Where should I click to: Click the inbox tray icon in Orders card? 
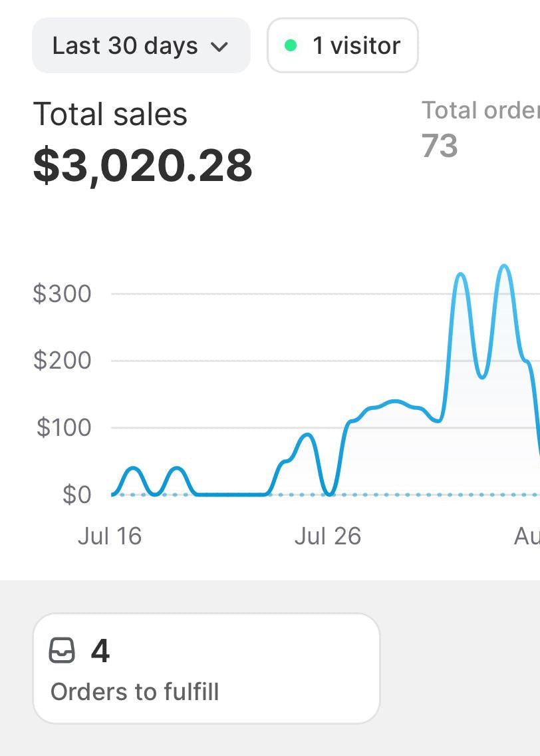tap(62, 650)
